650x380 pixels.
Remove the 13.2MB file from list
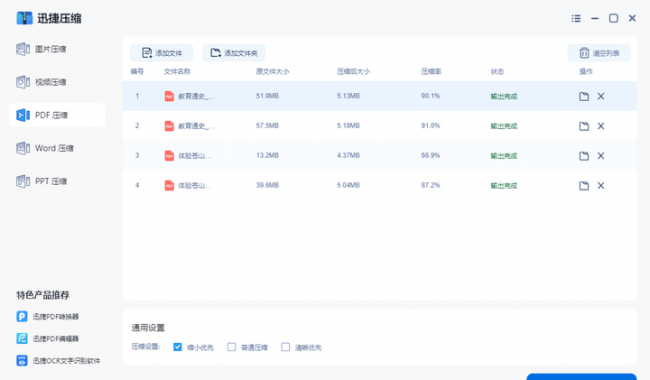tap(601, 156)
